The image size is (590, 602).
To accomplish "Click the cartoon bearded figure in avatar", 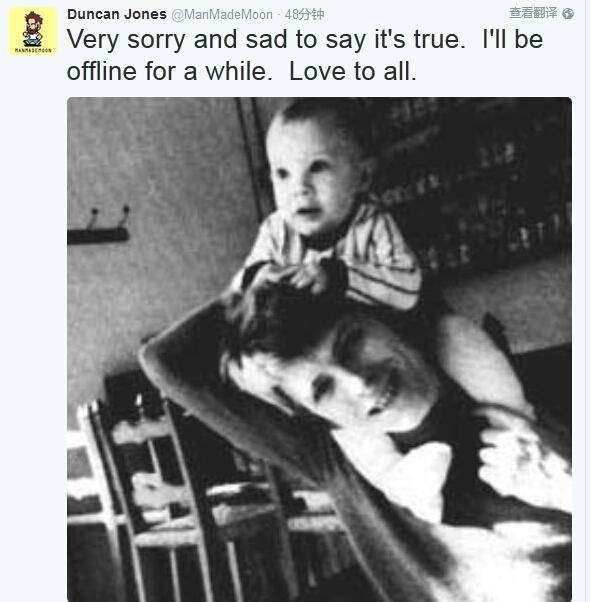I will tap(33, 29).
